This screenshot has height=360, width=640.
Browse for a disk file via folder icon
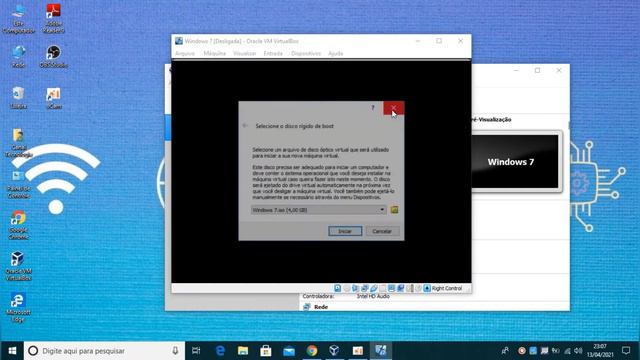[394, 210]
